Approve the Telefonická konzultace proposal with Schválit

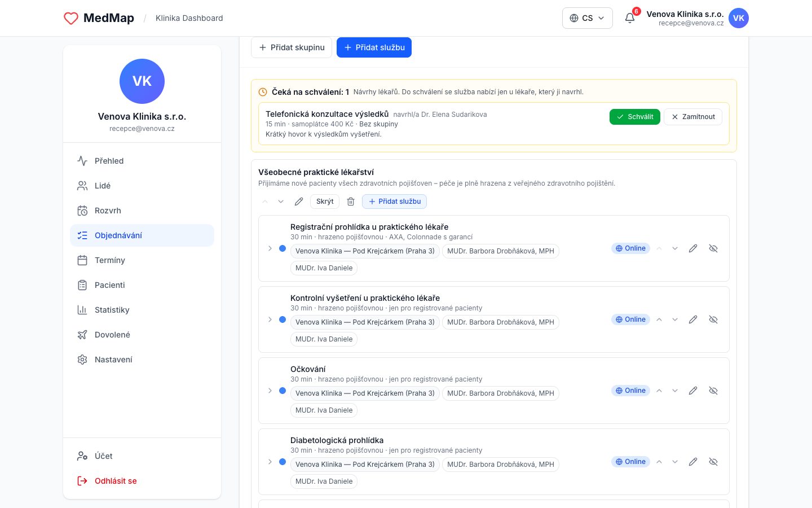pyautogui.click(x=635, y=117)
